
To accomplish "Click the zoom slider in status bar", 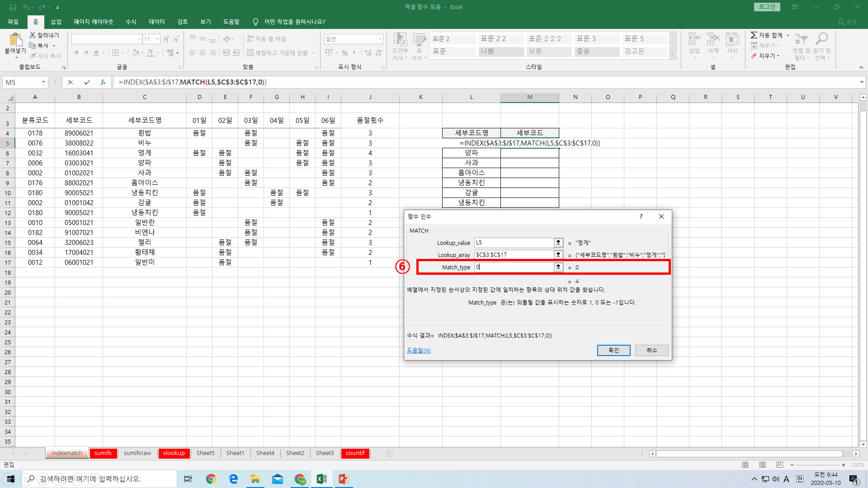I will coord(817,465).
